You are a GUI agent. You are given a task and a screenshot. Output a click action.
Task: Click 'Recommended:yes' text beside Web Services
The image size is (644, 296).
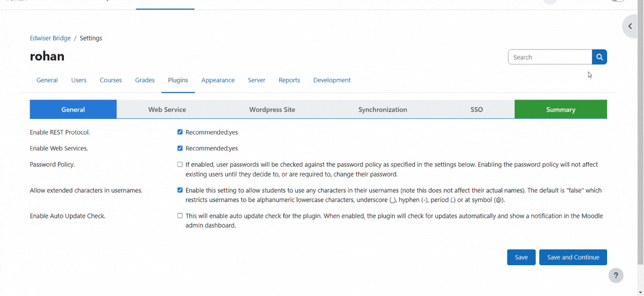[x=212, y=149]
